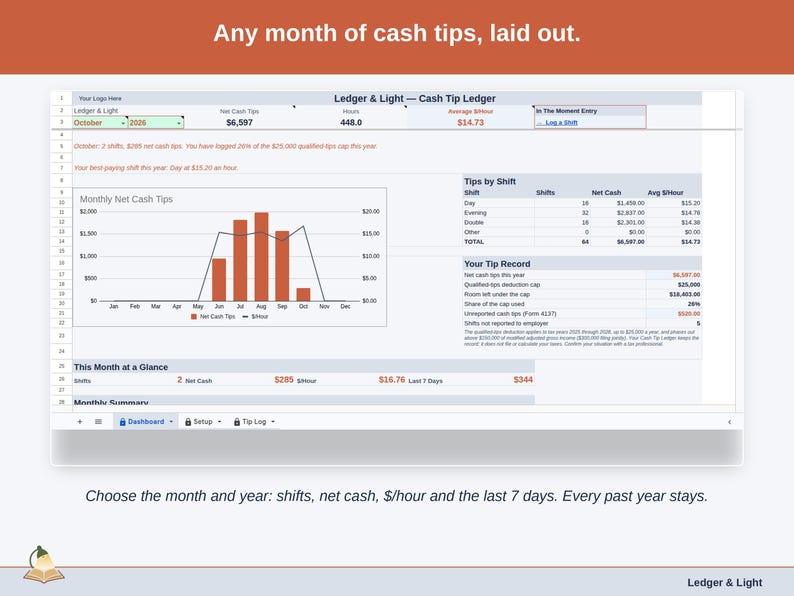Click the tax disclaimer note text
The height and width of the screenshot is (596, 794).
pos(581,338)
